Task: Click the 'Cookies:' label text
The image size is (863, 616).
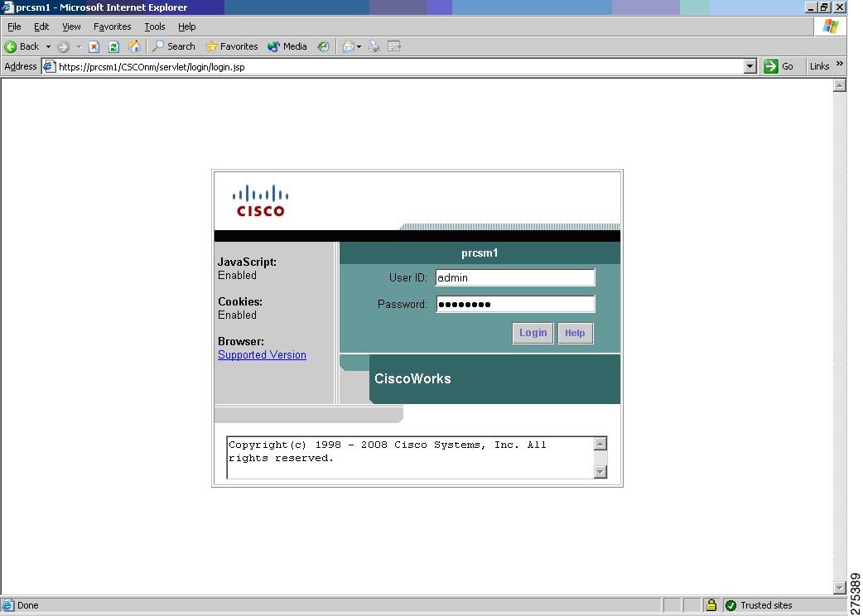Action: tap(240, 302)
